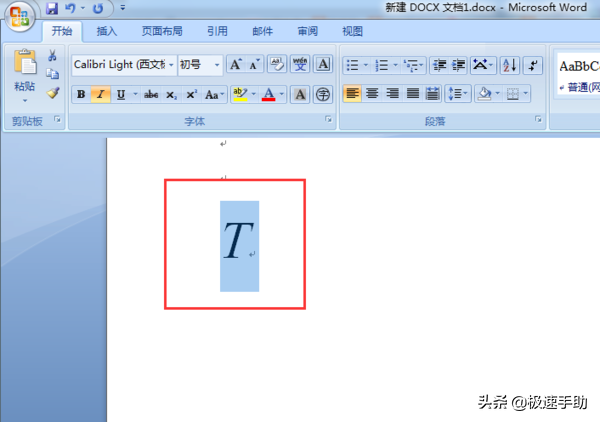Open the font color dropdown arrow
The image size is (600, 422).
coord(282,94)
